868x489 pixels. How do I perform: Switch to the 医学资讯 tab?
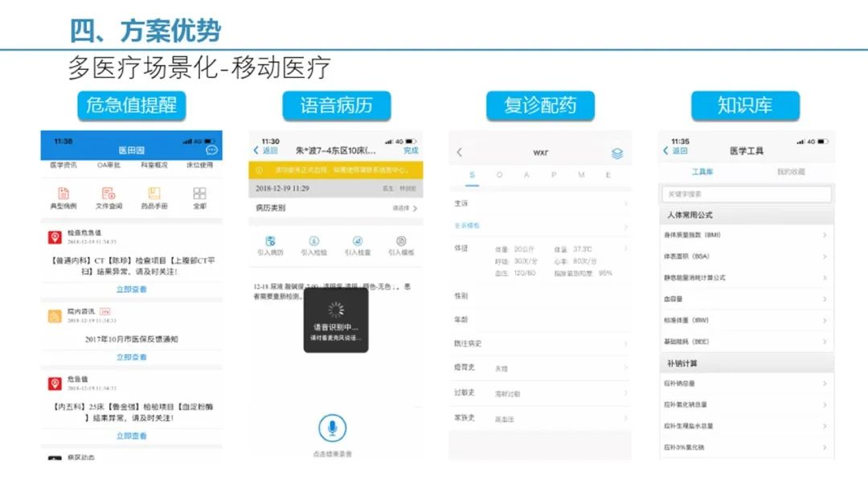63,165
